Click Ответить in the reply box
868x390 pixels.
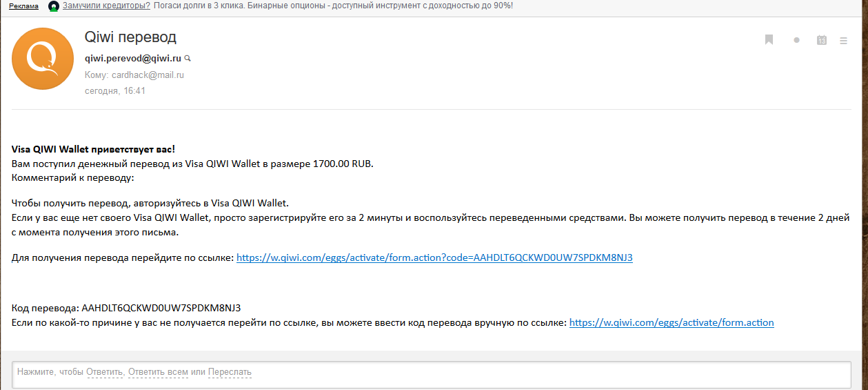tap(105, 372)
